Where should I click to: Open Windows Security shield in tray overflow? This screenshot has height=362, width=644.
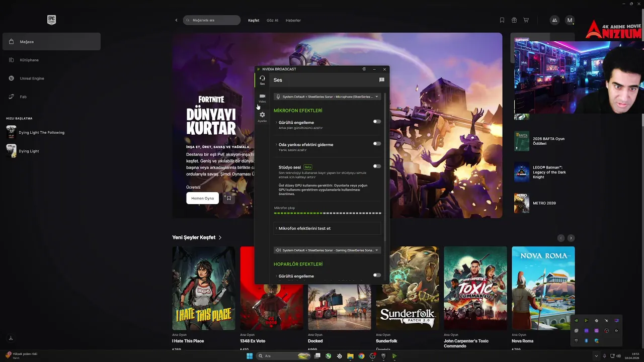point(597,340)
